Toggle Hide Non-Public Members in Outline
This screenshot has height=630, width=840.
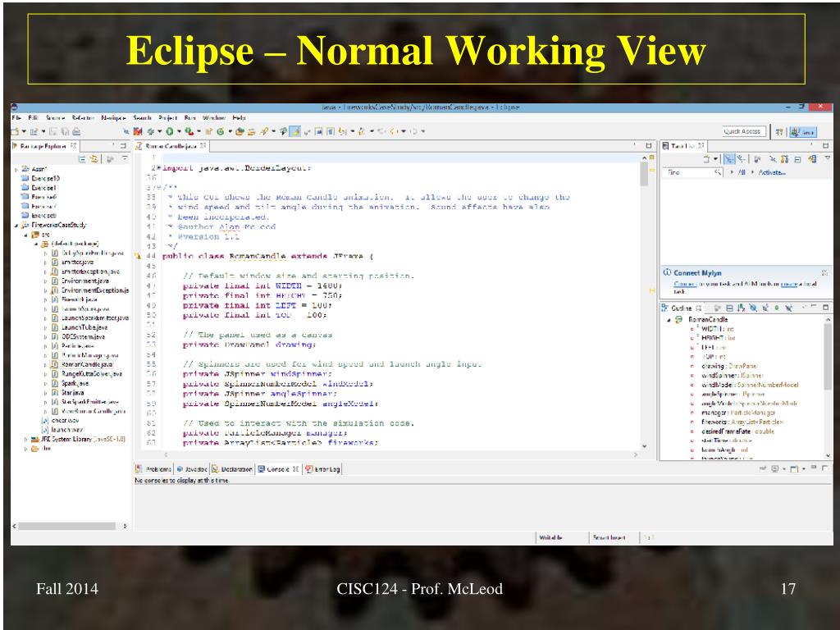pos(777,308)
